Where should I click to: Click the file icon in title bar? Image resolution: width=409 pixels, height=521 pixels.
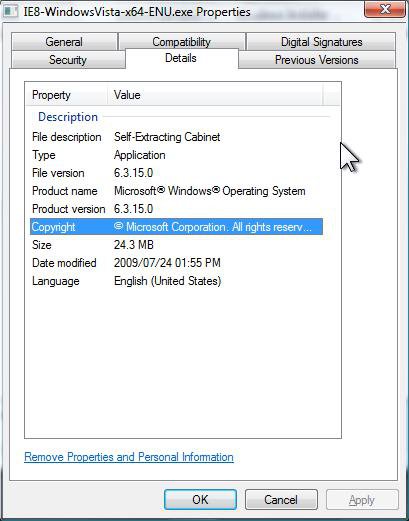(11, 12)
